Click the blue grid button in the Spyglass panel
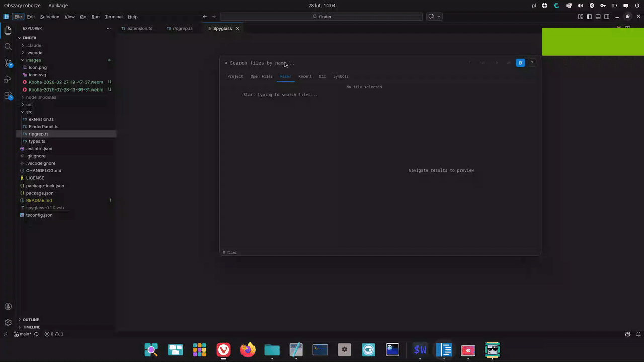This screenshot has width=644, height=362. coord(520,63)
